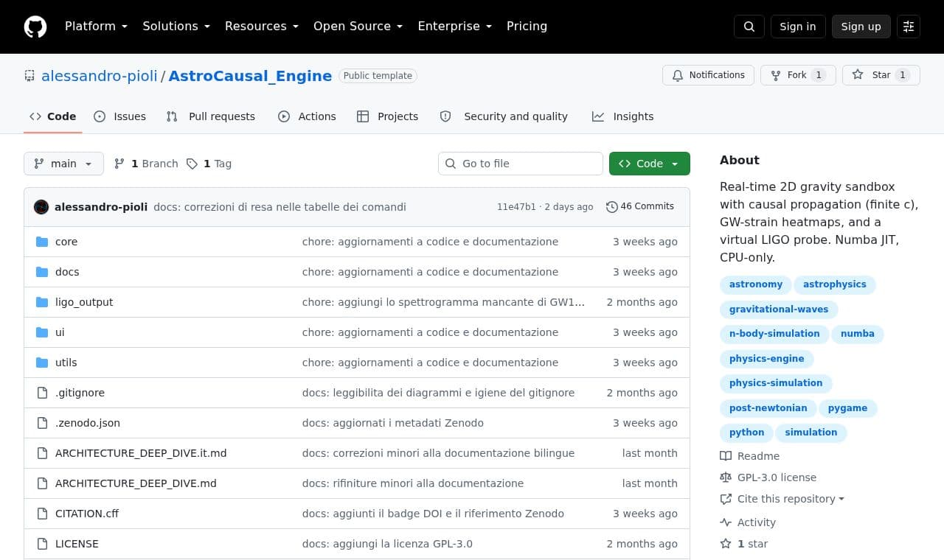Click the Notifications bell button
Image resolution: width=944 pixels, height=560 pixels.
point(708,75)
